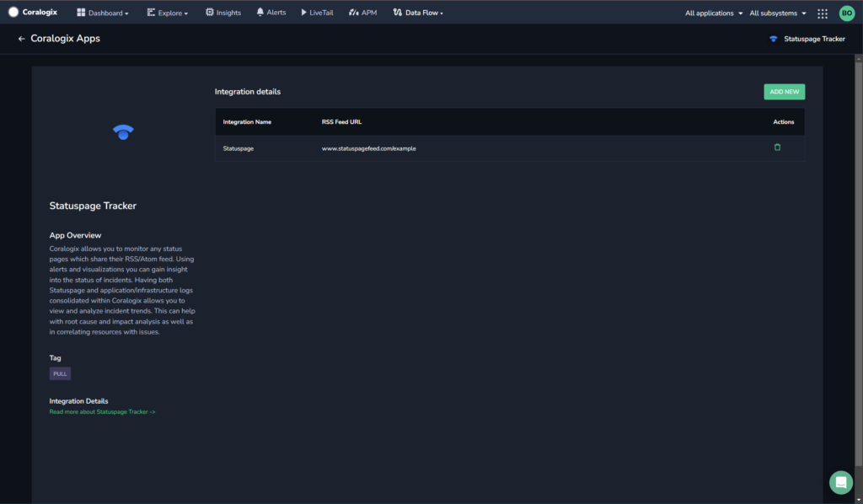Click the ADD NEW button
This screenshot has width=863, height=504.
click(785, 92)
